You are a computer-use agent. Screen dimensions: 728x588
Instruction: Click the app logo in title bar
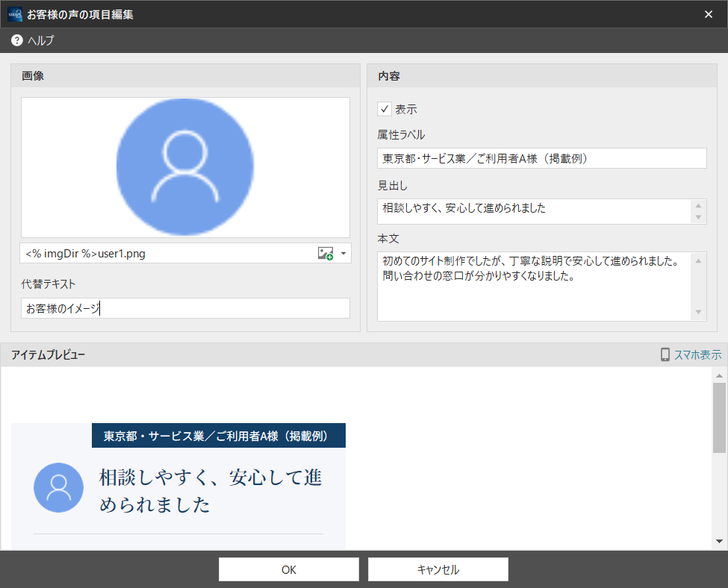tap(15, 14)
